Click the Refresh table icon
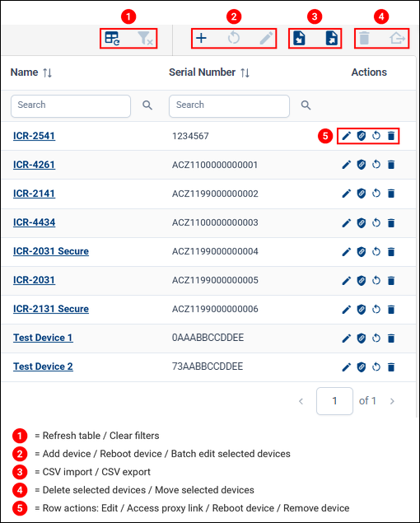 112,38
